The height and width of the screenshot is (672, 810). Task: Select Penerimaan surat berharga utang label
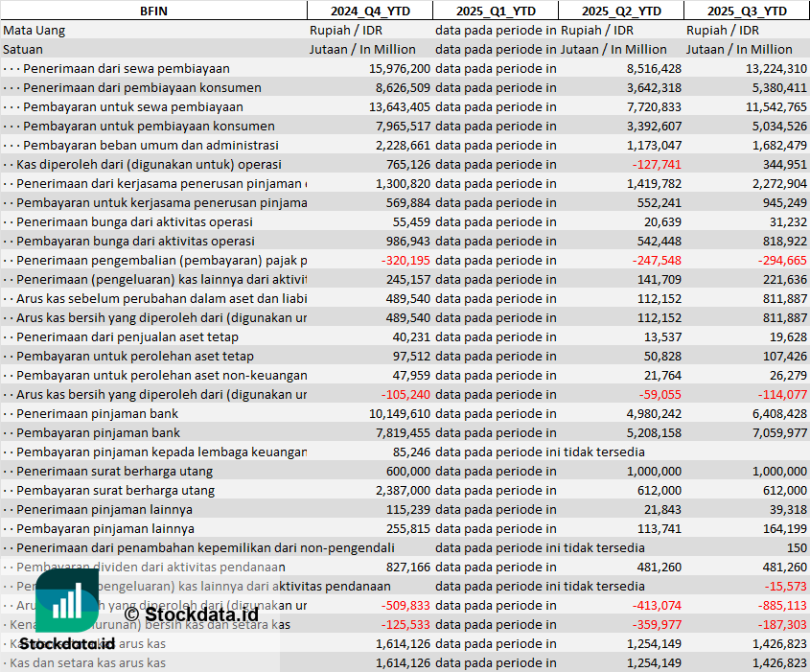pos(114,471)
